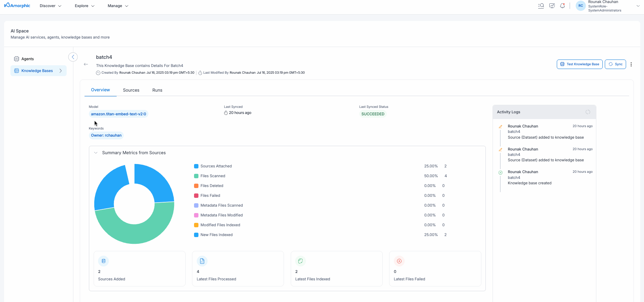644x302 pixels.
Task: Click the monitor chart icon in header
Action: [552, 6]
